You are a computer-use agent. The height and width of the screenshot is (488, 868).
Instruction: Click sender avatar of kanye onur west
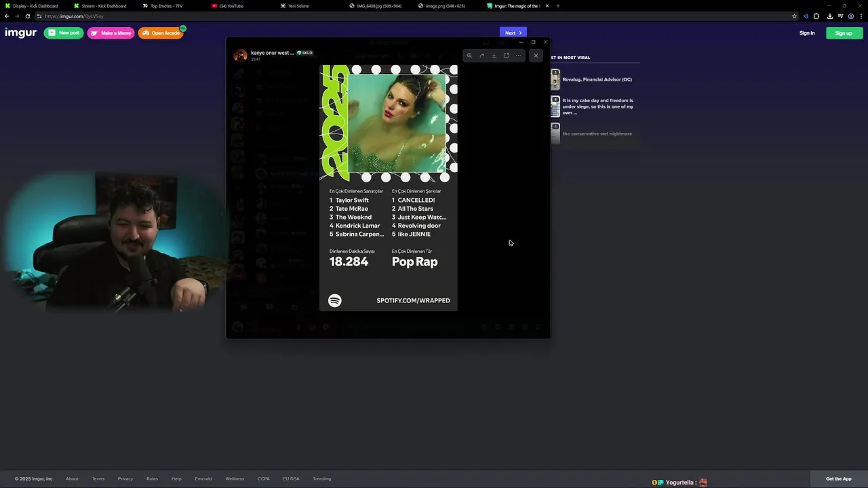click(240, 55)
